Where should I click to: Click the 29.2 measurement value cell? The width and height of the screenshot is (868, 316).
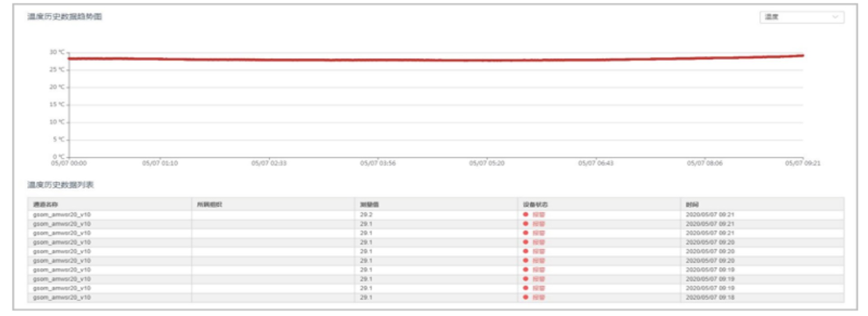click(x=366, y=215)
